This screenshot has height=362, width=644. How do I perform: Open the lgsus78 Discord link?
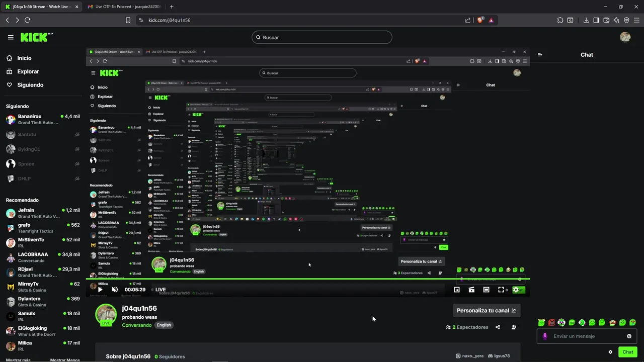pos(499,356)
